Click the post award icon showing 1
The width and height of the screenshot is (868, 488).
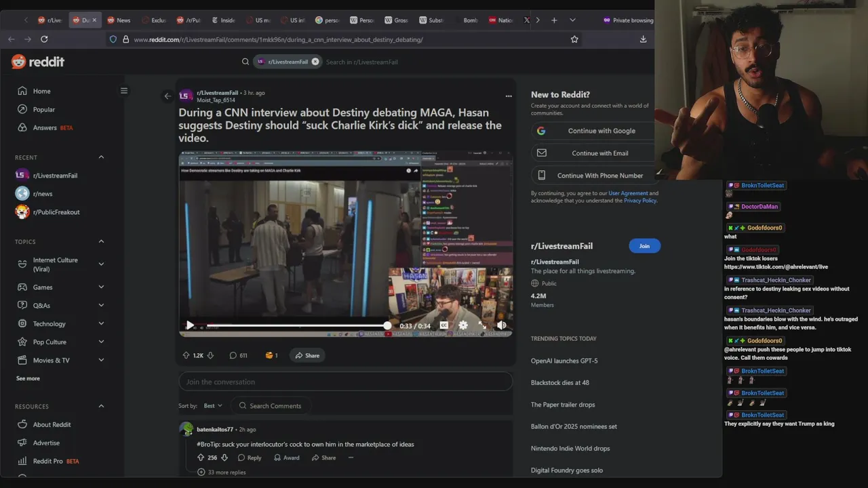click(x=271, y=355)
